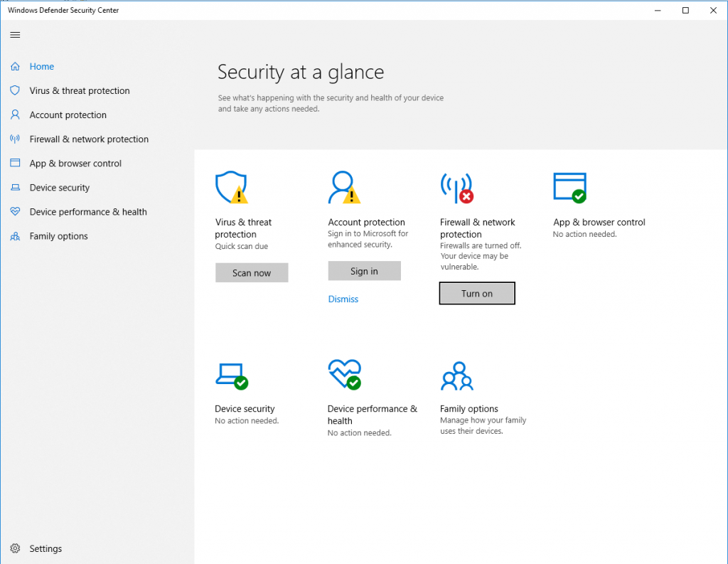The width and height of the screenshot is (728, 564).
Task: Click the Sign in button
Action: pyautogui.click(x=364, y=271)
